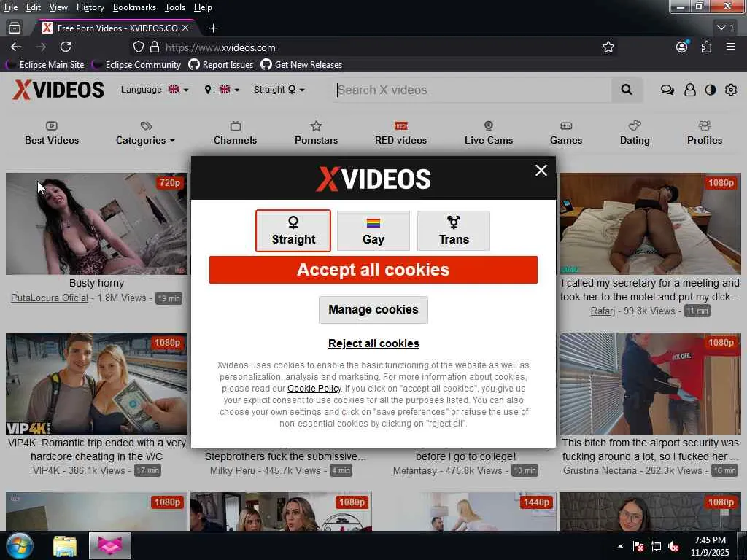This screenshot has height=560, width=747.
Task: Open the View menu
Action: tap(58, 7)
